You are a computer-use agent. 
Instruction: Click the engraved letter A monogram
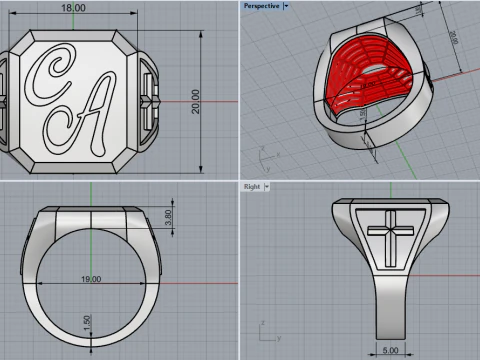(80, 113)
